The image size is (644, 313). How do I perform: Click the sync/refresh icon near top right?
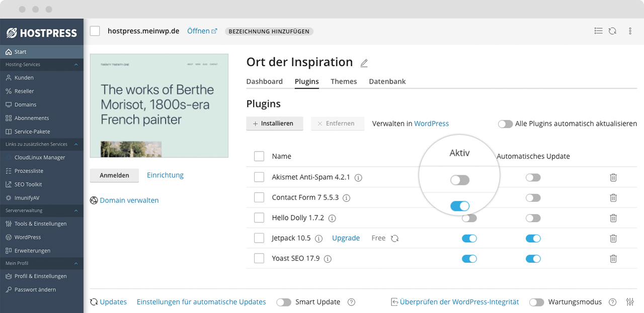pos(613,31)
